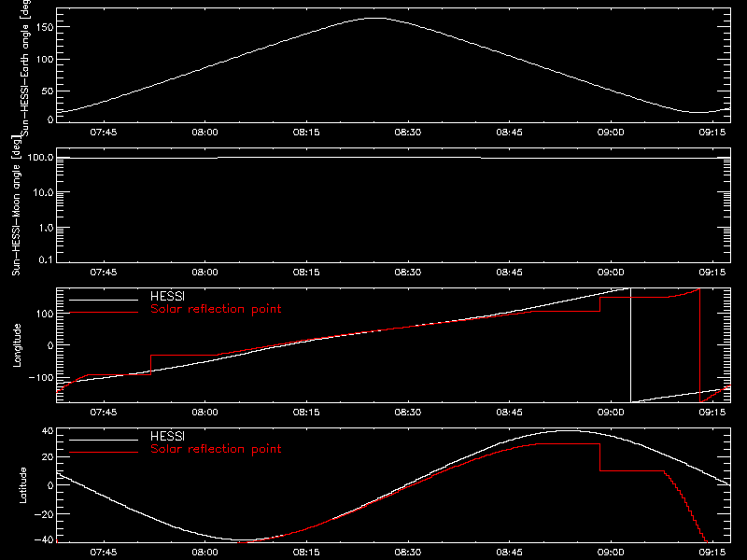The height and width of the screenshot is (560, 747).
Task: Click the -100 value on Longitude axis
Action: click(x=41, y=378)
